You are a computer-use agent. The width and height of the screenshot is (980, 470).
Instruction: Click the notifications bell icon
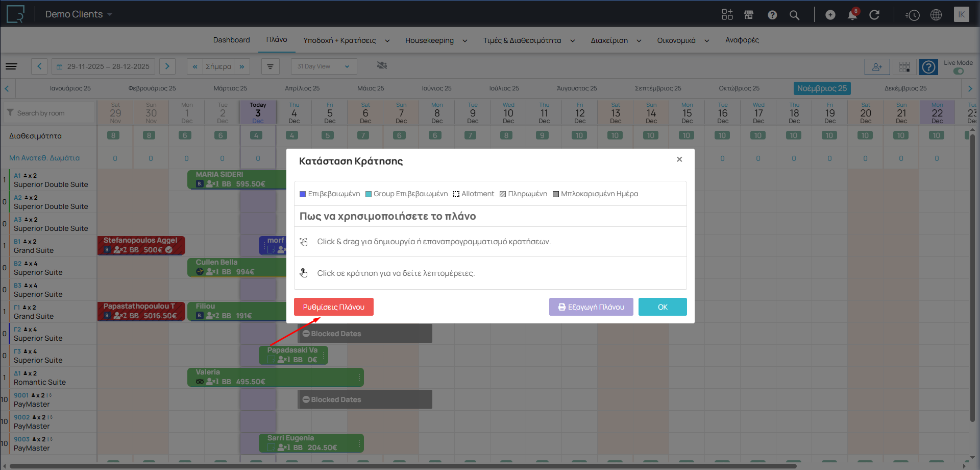[852, 15]
